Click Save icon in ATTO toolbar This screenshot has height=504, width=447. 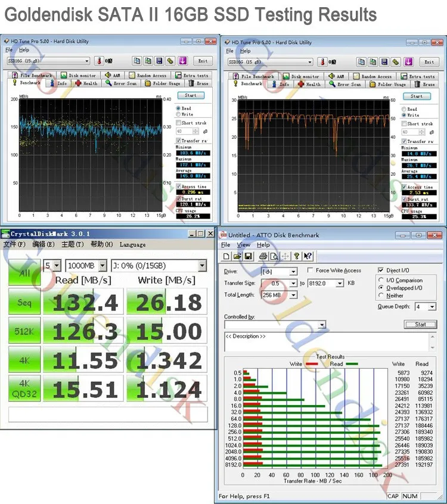click(248, 256)
